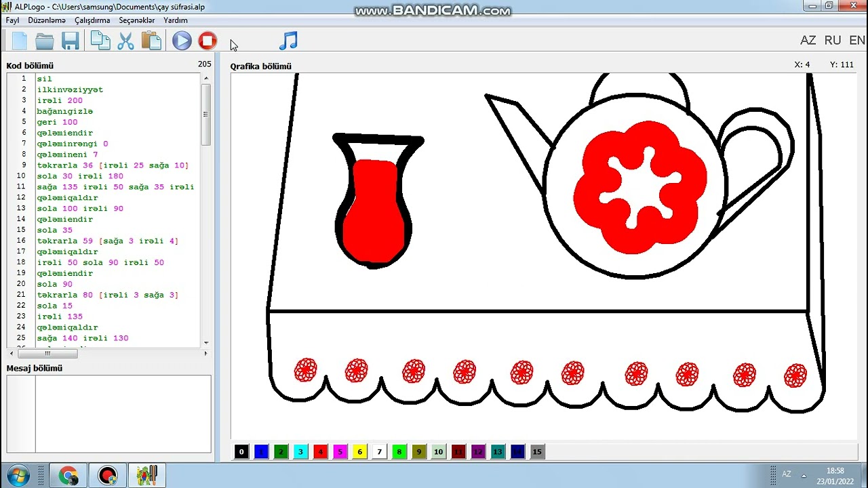
Task: Cut selected code with the scissors icon
Action: coord(125,41)
